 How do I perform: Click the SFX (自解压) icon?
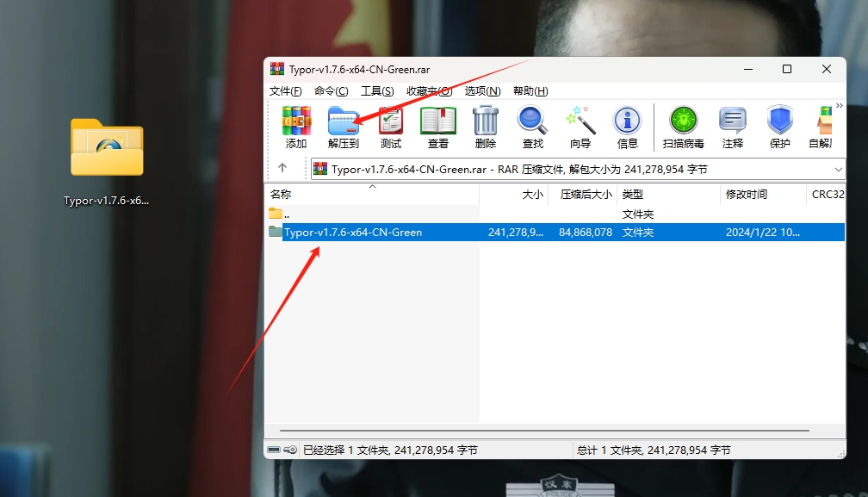(824, 121)
